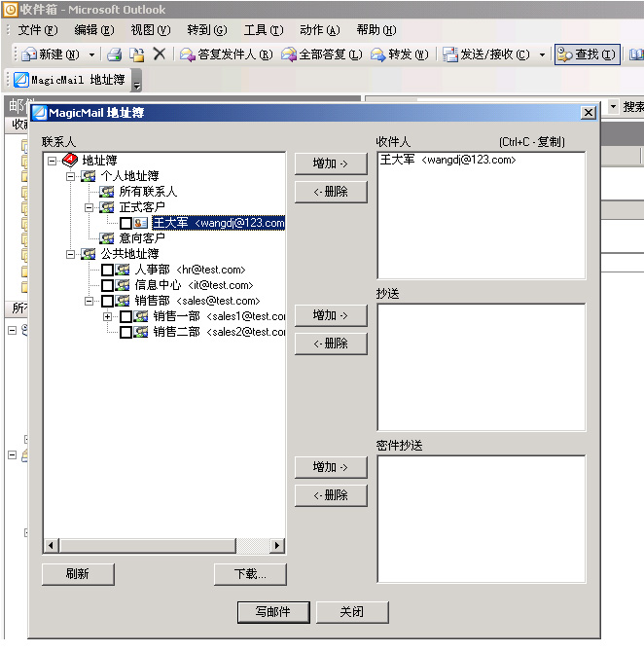Click the 下载... button
Viewport: 644px width, 652px height.
tap(250, 574)
